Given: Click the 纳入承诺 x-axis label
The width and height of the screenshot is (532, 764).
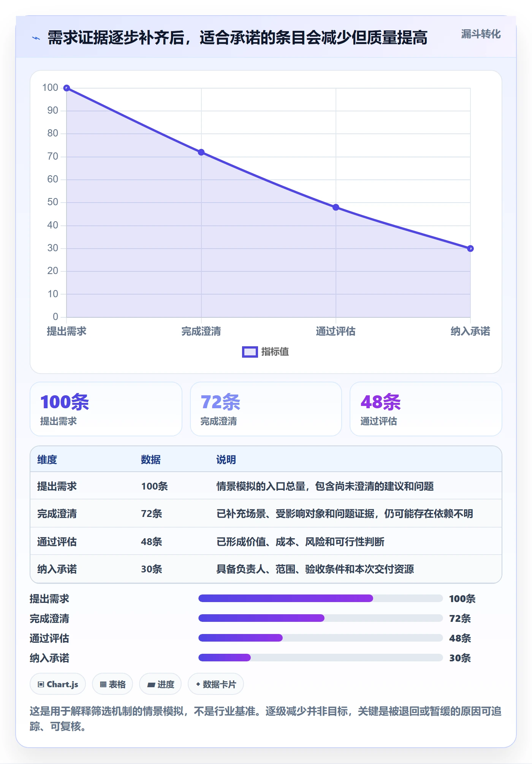Looking at the screenshot, I should [470, 331].
